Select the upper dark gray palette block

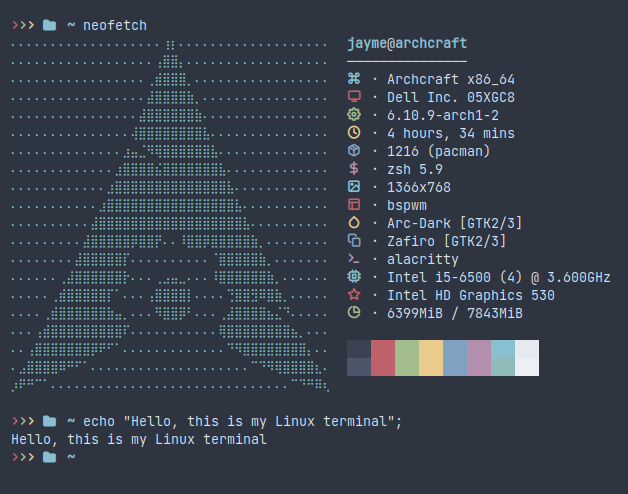[359, 349]
